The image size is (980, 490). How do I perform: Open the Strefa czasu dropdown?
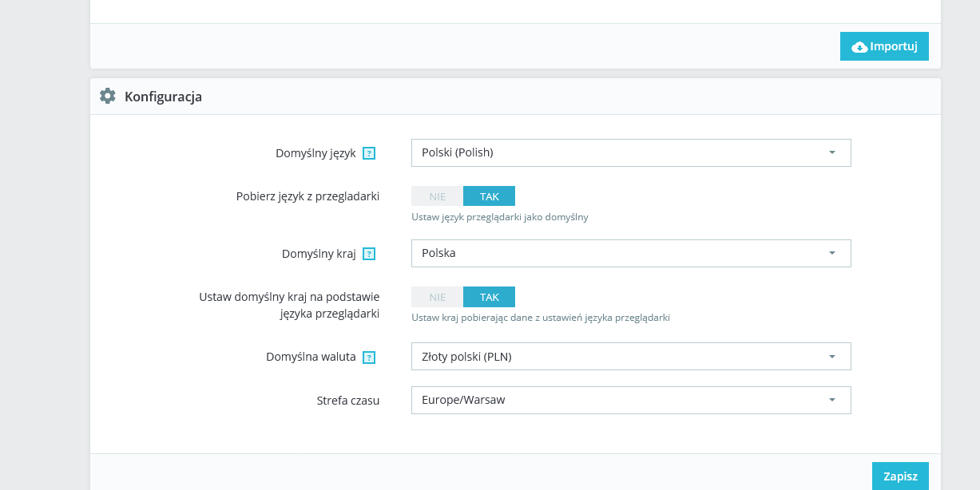pos(631,401)
